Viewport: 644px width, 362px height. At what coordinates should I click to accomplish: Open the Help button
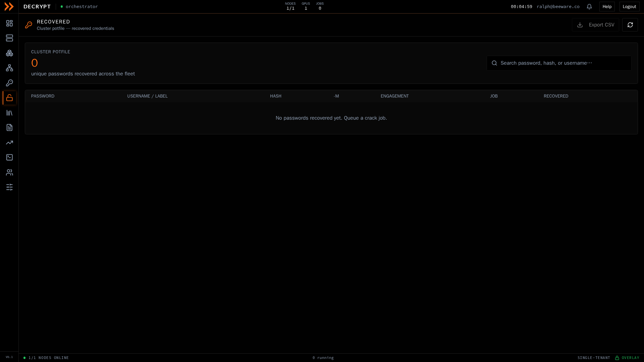(607, 6)
